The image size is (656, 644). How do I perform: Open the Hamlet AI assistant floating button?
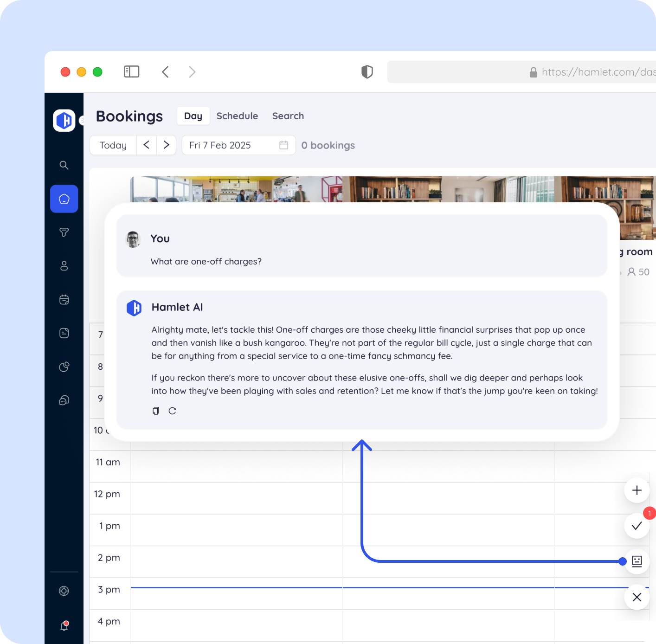[637, 561]
